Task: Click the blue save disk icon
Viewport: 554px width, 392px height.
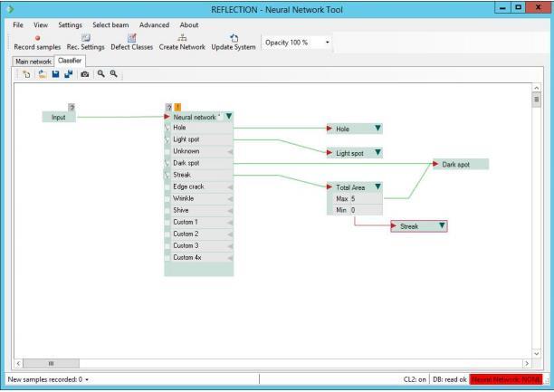Action: pos(55,74)
